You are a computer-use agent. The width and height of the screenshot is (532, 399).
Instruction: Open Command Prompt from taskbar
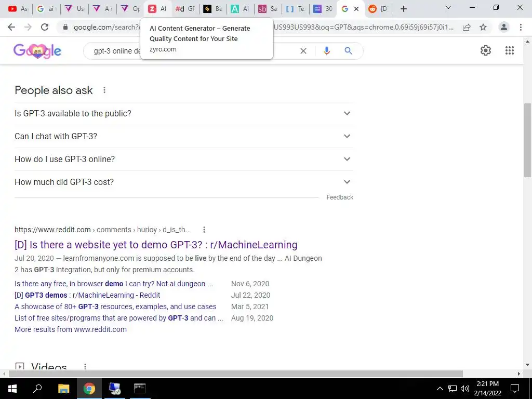tap(140, 388)
